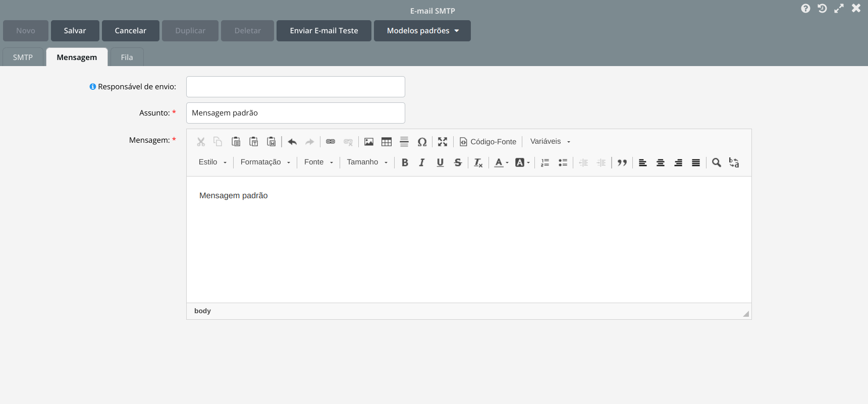Image resolution: width=868 pixels, height=404 pixels.
Task: Center align the text
Action: (x=661, y=162)
